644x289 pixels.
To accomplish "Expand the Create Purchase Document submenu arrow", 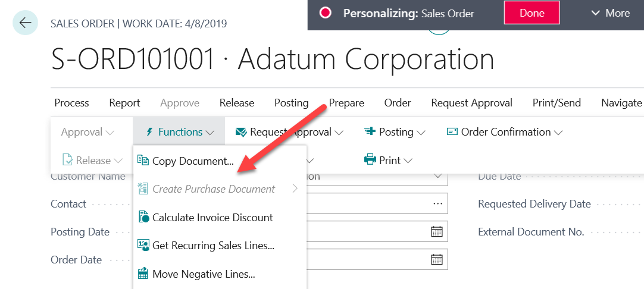I will click(x=295, y=189).
